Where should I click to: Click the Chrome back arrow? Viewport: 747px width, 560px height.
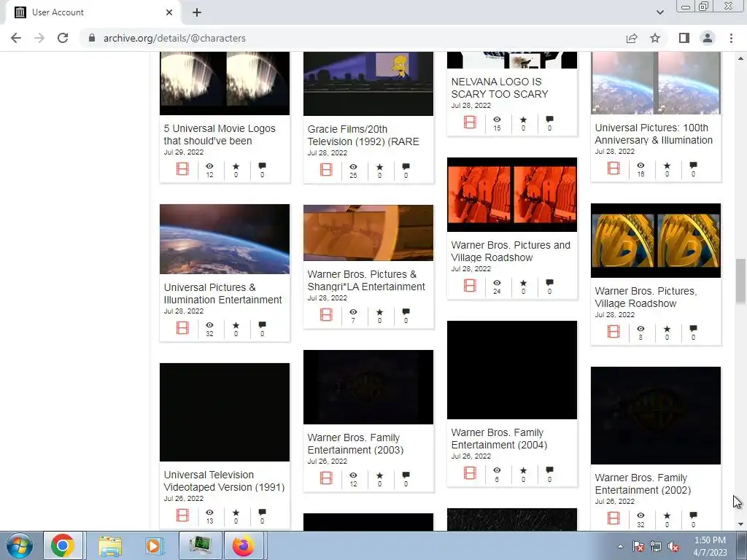click(16, 38)
